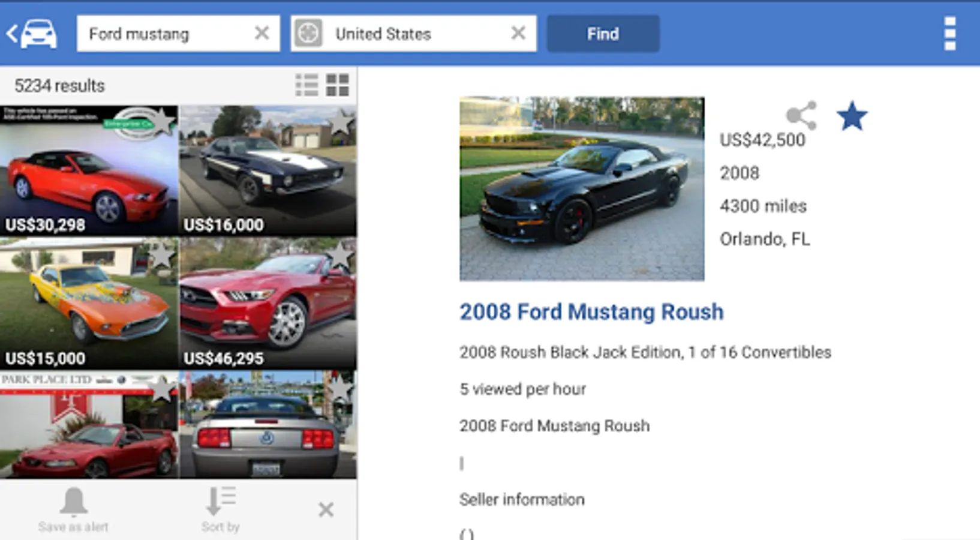Click the US$42,500 price
Image resolution: width=980 pixels, height=540 pixels.
[x=762, y=140]
